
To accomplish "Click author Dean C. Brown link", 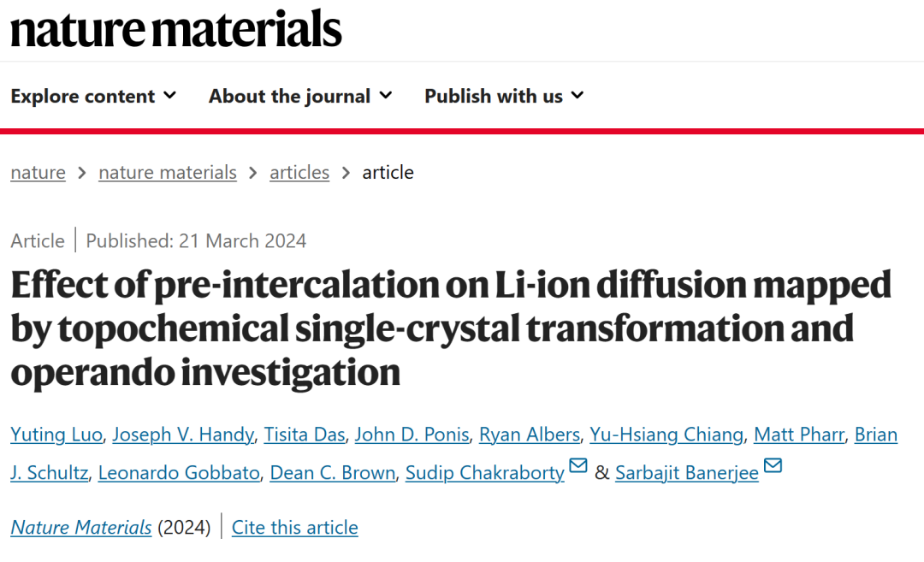I will point(332,473).
